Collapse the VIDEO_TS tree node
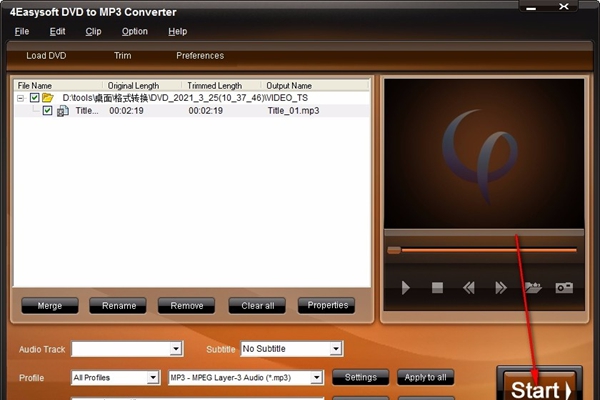This screenshot has height=400, width=600. pyautogui.click(x=20, y=98)
